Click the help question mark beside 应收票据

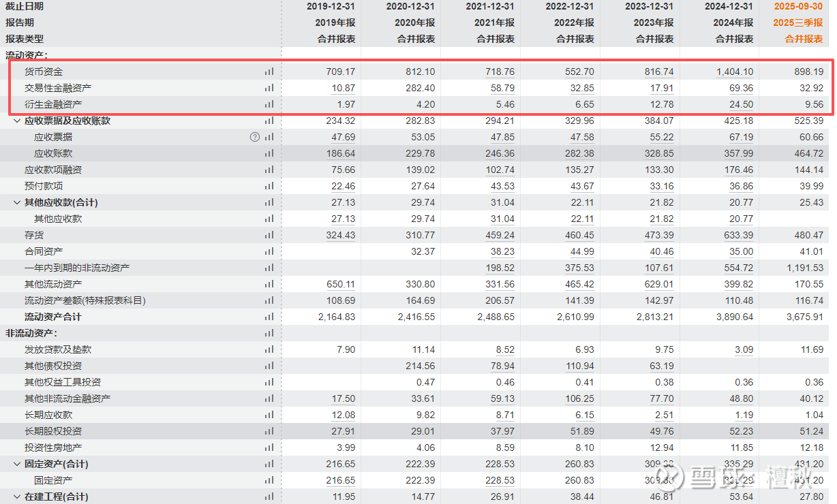tap(255, 137)
